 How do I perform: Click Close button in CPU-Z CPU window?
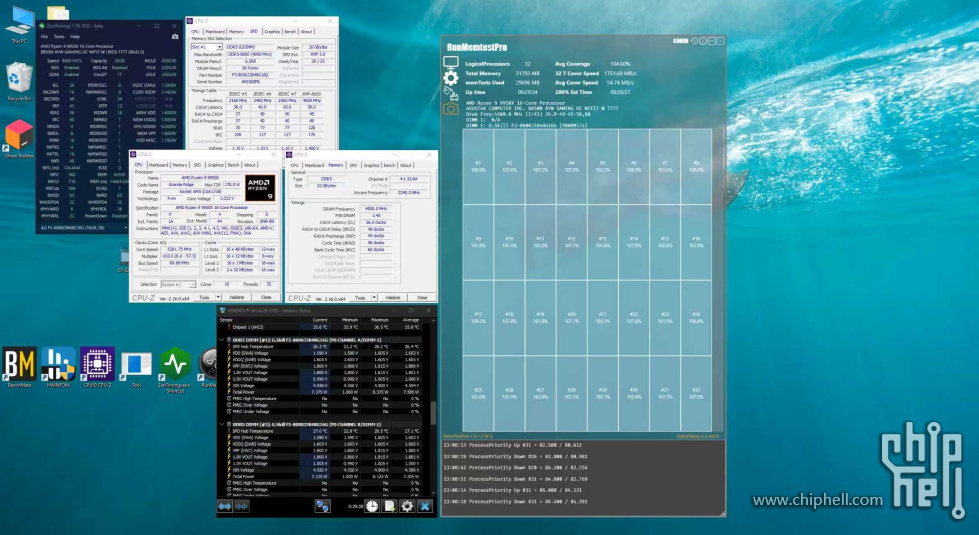(267, 298)
